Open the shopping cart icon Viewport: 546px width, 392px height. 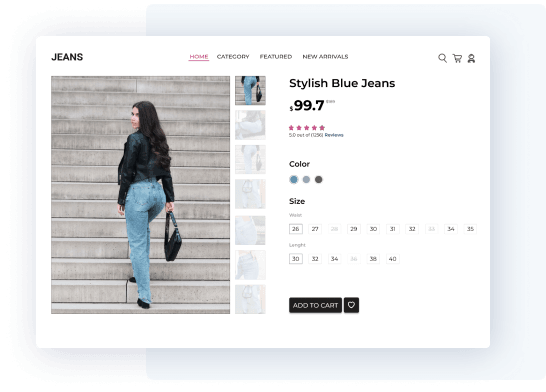(x=457, y=58)
